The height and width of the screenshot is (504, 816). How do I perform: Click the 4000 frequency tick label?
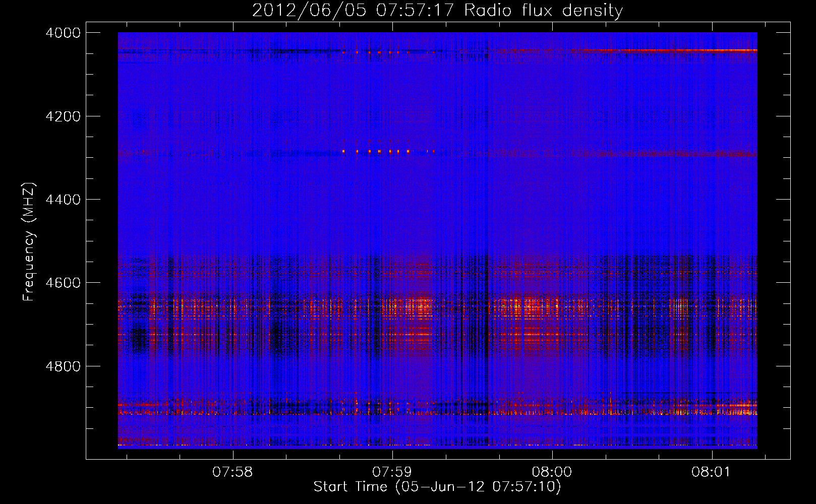click(63, 33)
